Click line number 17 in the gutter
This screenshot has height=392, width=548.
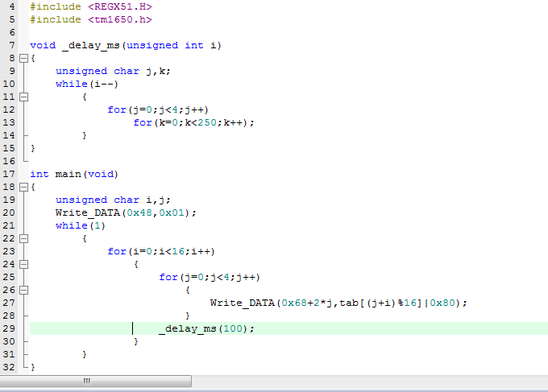pyautogui.click(x=9, y=174)
